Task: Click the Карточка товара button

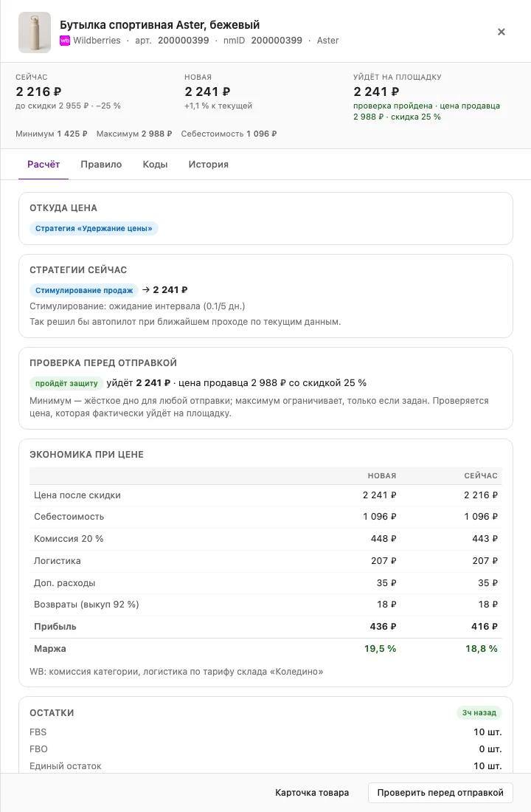Action: (312, 792)
